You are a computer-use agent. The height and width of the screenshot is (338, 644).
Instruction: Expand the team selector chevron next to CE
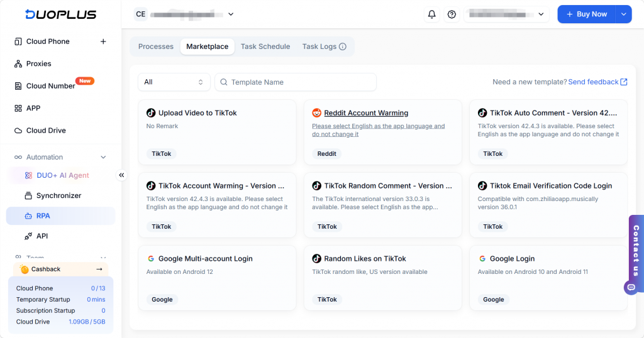pos(231,14)
